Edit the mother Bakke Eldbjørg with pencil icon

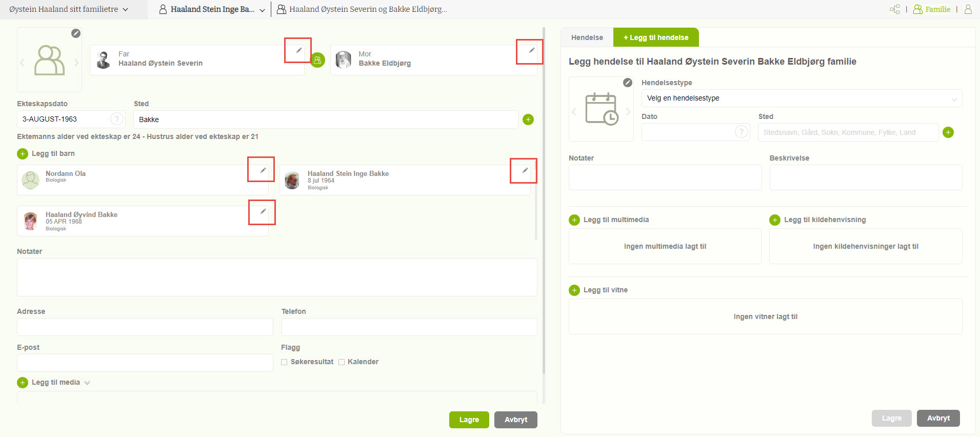pyautogui.click(x=531, y=50)
